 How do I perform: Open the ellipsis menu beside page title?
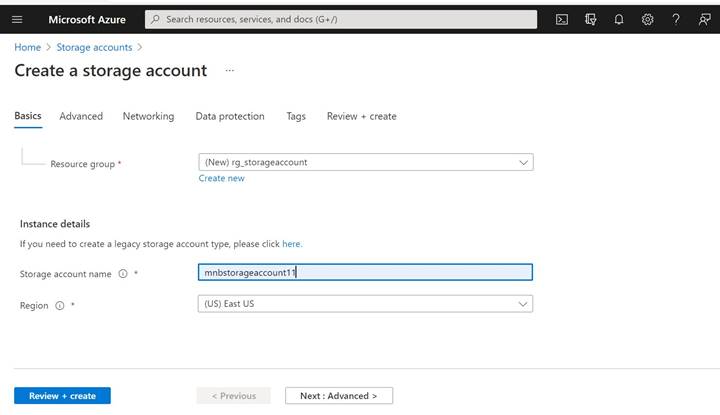230,70
